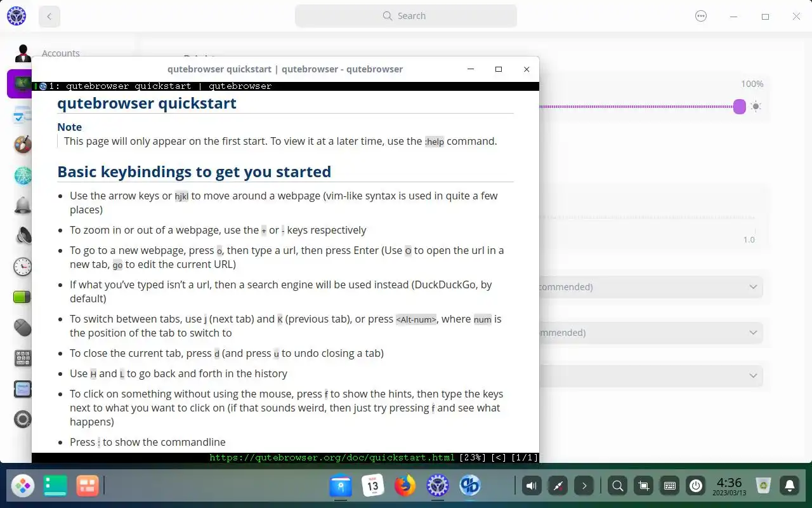Switch to Control Center via dock icon

438,486
